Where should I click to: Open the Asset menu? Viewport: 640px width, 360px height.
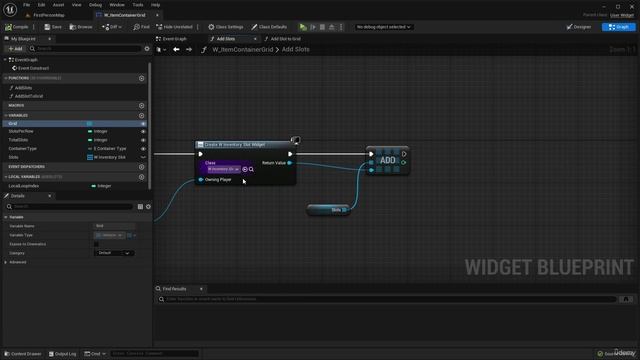(x=58, y=5)
